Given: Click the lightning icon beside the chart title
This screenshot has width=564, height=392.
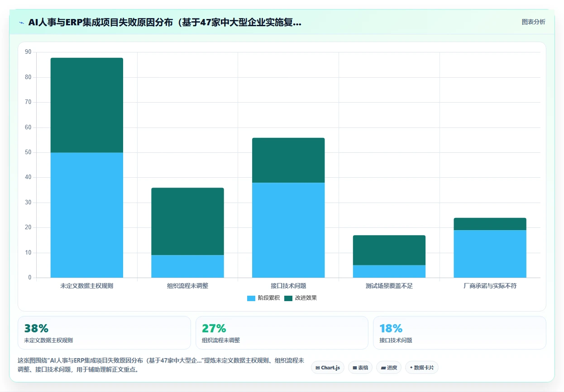Looking at the screenshot, I should [22, 22].
